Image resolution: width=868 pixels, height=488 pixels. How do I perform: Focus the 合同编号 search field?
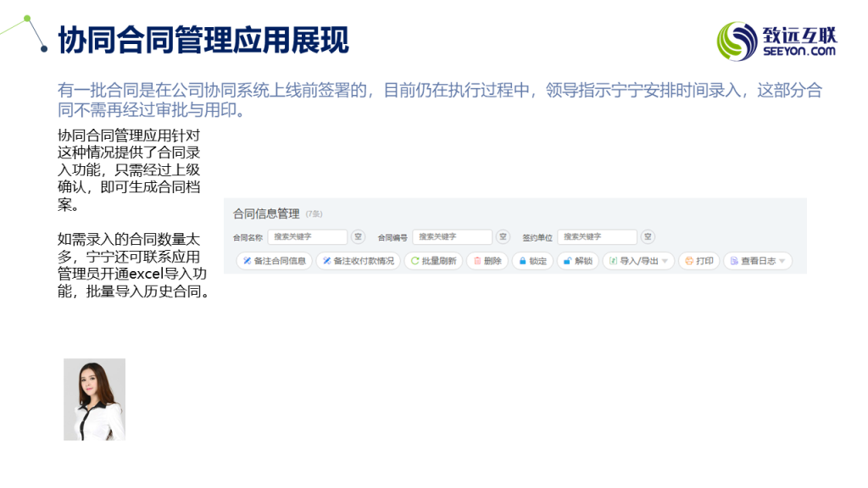tap(452, 237)
